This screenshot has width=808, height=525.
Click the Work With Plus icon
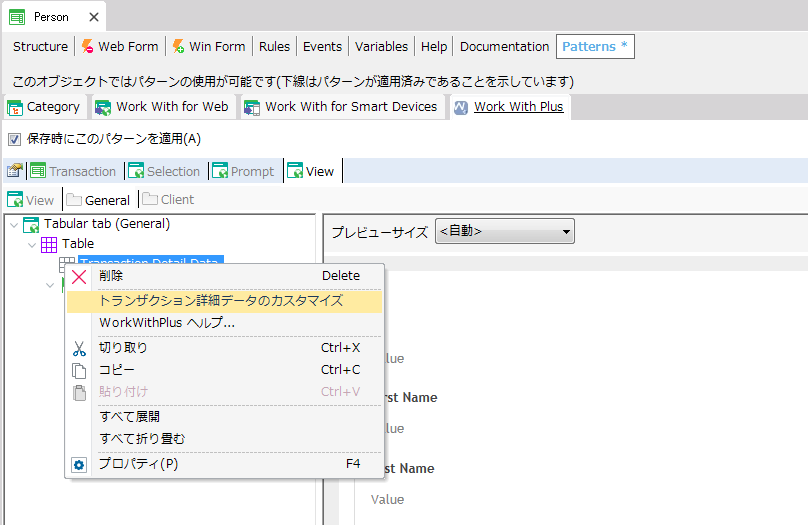(461, 107)
